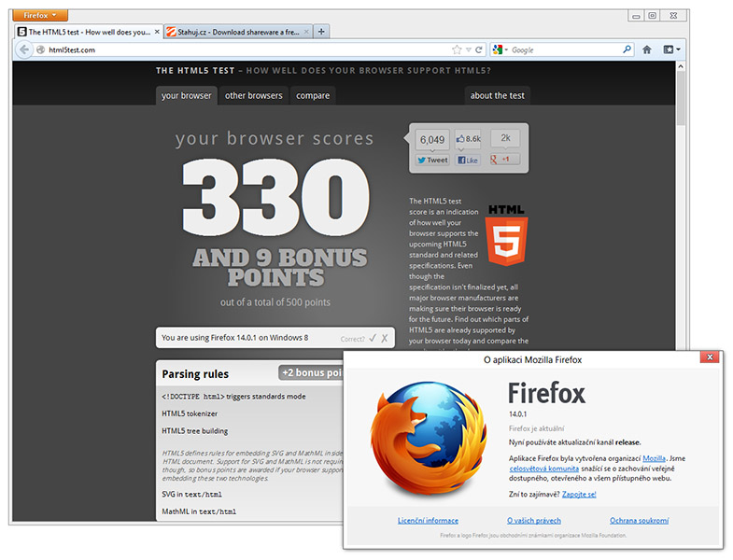This screenshot has width=733, height=560.
Task: Click the 14.0.1 version text
Action: point(517,414)
